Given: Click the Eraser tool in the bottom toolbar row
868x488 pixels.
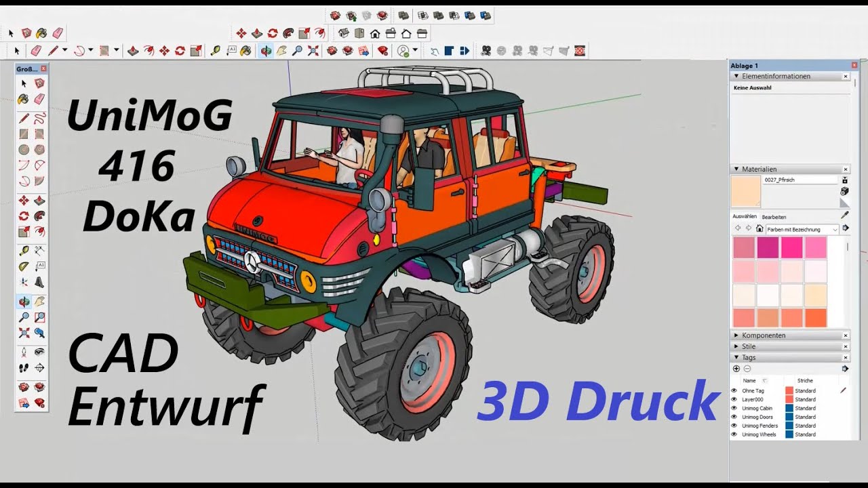Looking at the screenshot, I should pyautogui.click(x=36, y=51).
